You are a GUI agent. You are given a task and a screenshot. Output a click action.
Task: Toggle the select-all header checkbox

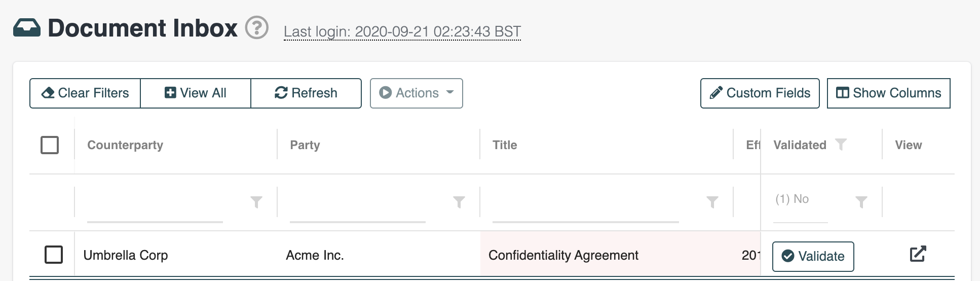50,145
